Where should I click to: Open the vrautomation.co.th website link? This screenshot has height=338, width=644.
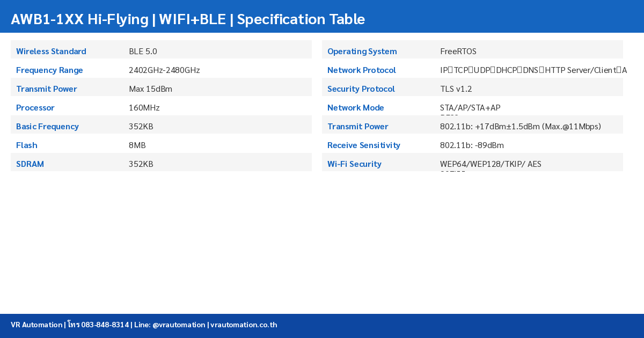244,325
